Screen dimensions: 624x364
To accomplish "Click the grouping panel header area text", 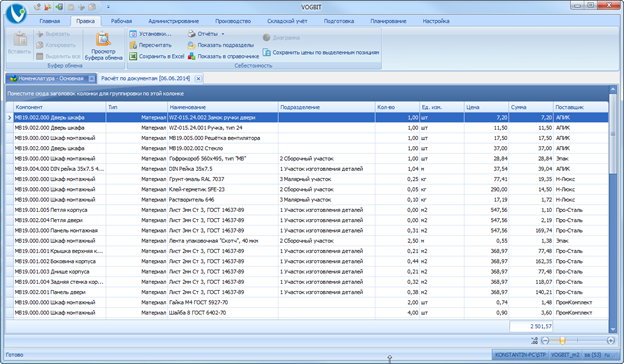I will pyautogui.click(x=96, y=93).
